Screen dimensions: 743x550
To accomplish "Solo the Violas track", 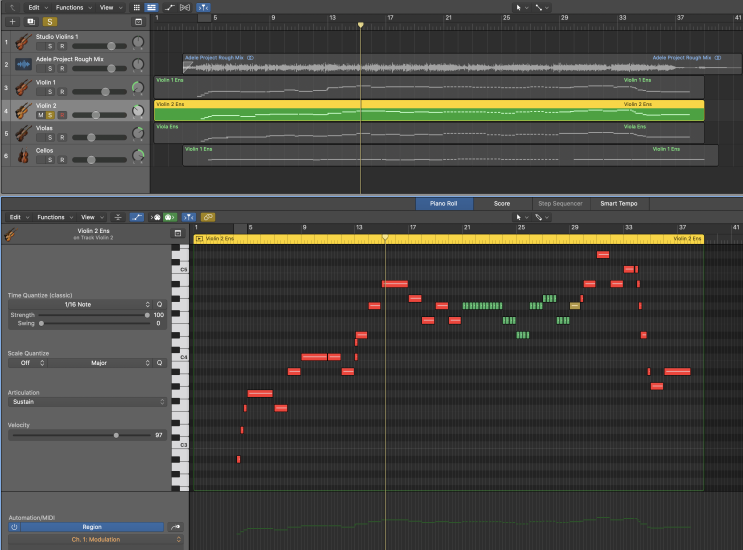I will click(50, 137).
